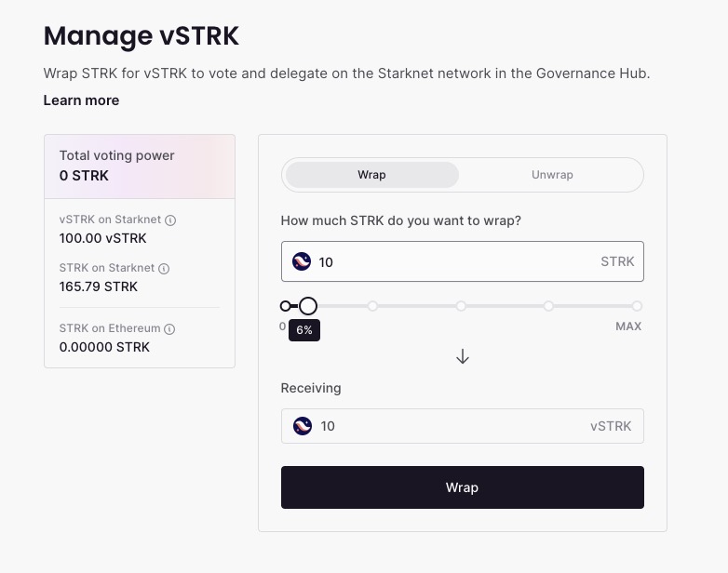The height and width of the screenshot is (573, 728).
Task: Select the Wrap tab
Action: 371,175
